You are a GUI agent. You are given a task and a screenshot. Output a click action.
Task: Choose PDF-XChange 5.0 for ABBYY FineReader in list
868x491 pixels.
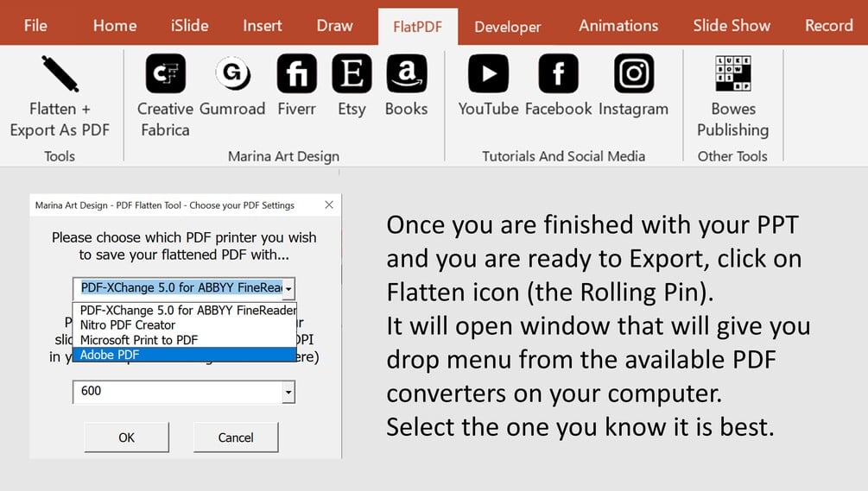185,310
